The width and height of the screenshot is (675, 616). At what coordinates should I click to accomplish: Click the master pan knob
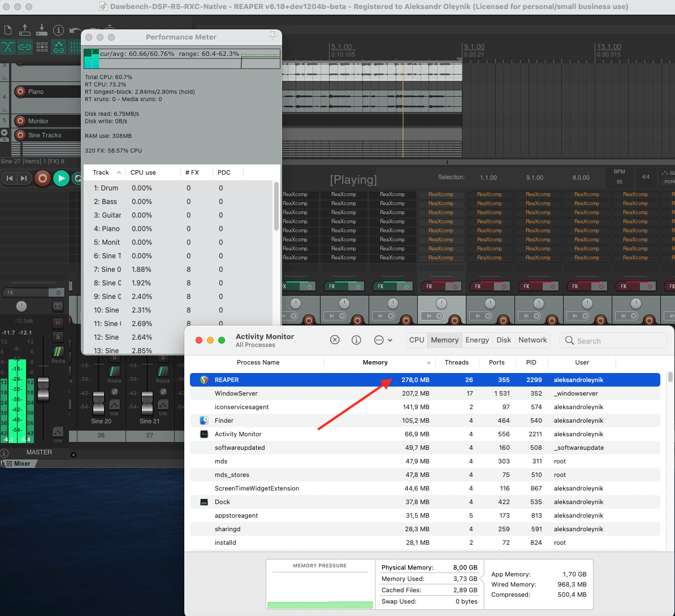[x=21, y=306]
